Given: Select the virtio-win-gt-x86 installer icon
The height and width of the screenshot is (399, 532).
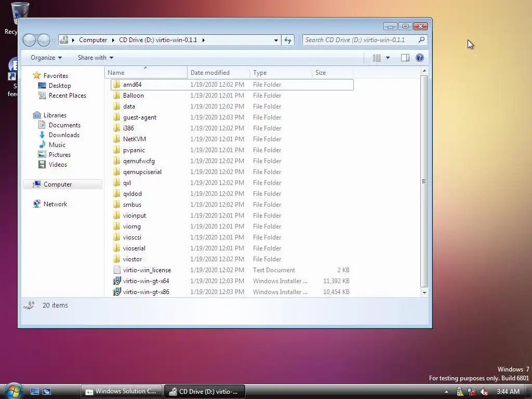Looking at the screenshot, I should coord(116,292).
